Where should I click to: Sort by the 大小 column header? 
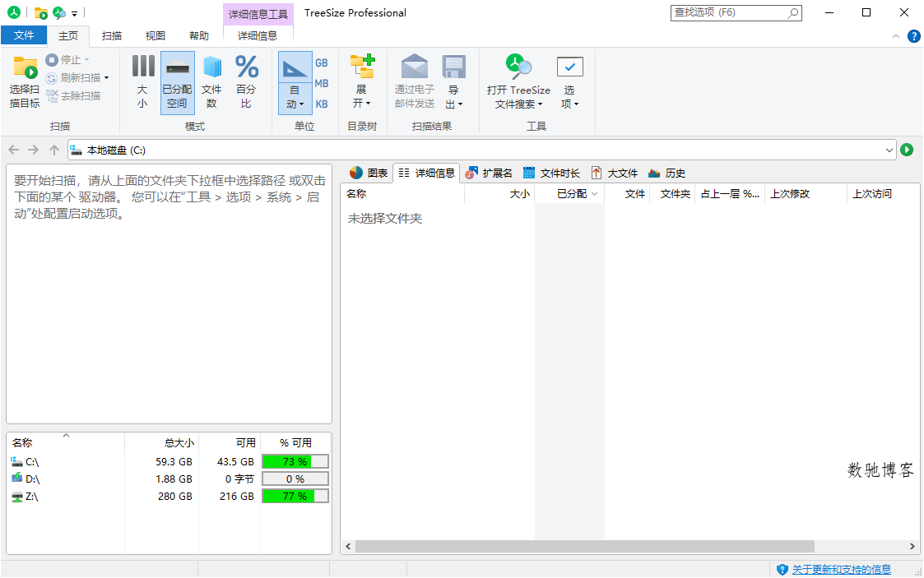499,194
